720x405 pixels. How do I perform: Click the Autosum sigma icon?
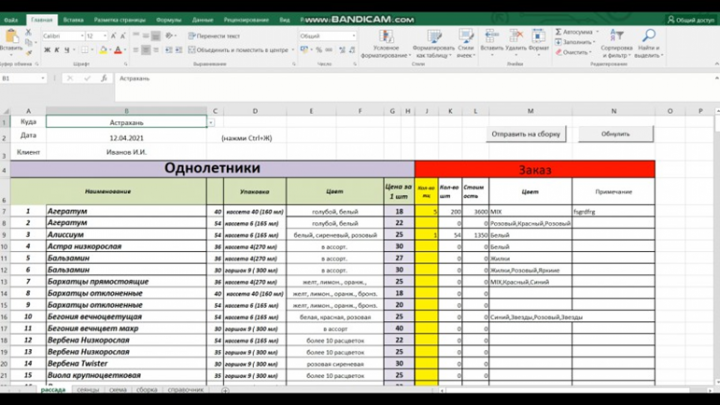(558, 32)
